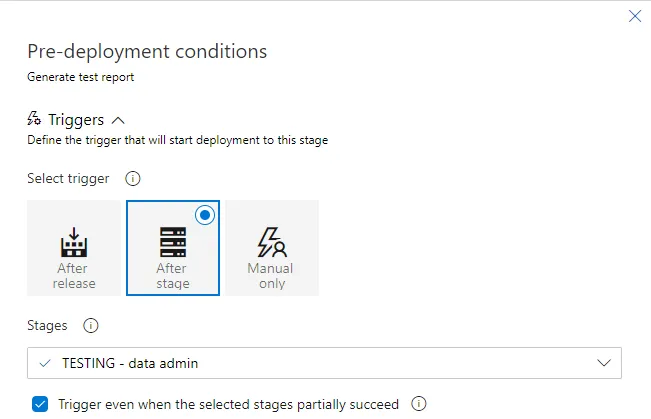
Task: Collapse the Triggers section chevron
Action: [x=118, y=120]
